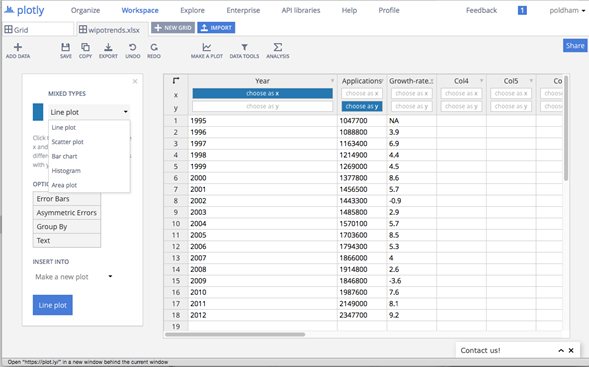Screen dimensions: 589x367
Task: Export the grid using Export icon
Action: point(108,47)
